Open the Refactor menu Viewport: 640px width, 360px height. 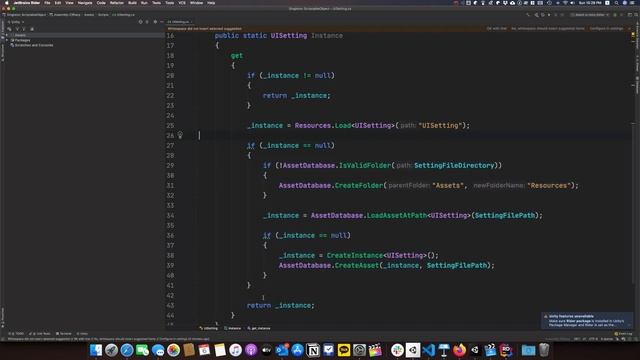click(117, 3)
